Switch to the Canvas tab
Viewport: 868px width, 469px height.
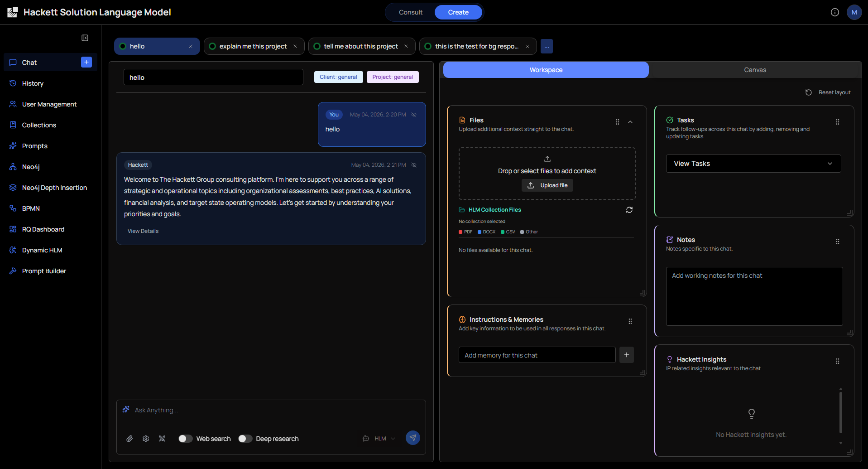click(x=755, y=70)
